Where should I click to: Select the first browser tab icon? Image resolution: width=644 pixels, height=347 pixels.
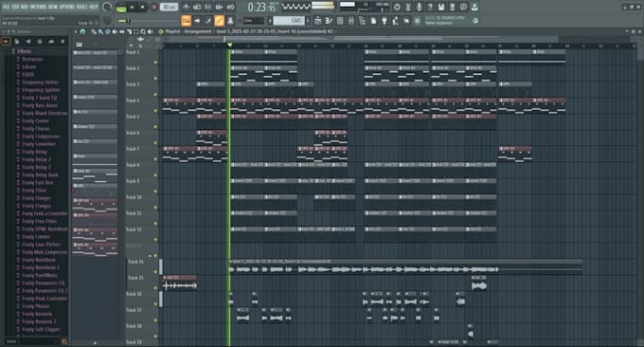(x=6, y=41)
